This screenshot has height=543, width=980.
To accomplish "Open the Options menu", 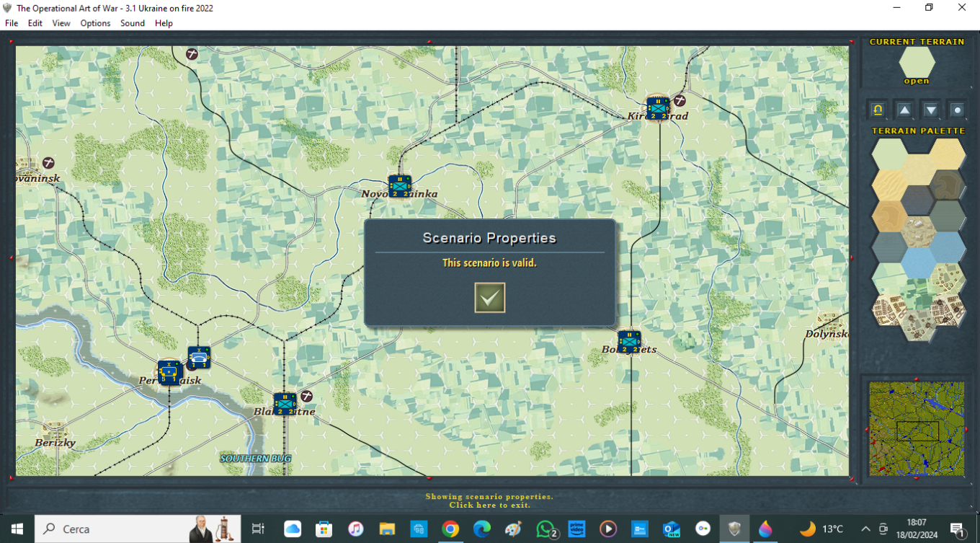I will pyautogui.click(x=95, y=23).
